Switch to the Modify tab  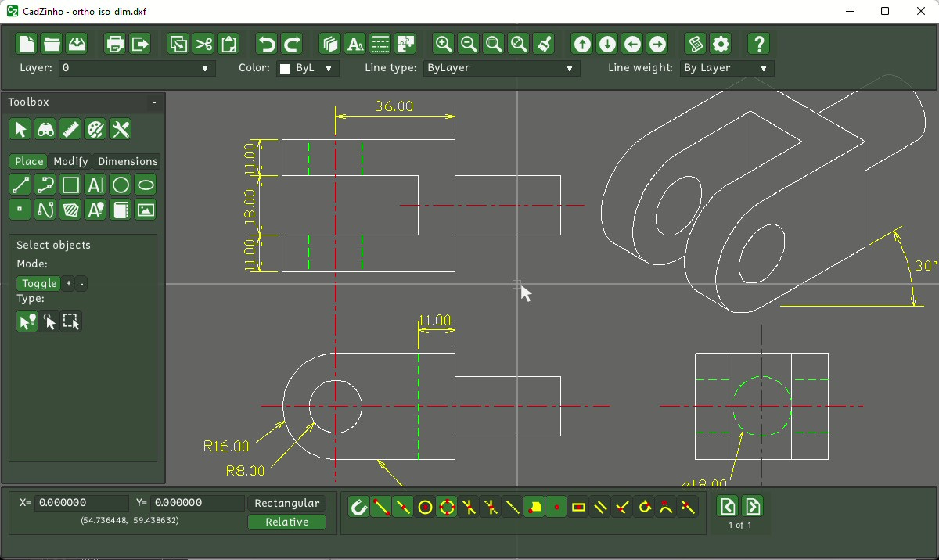click(x=70, y=161)
